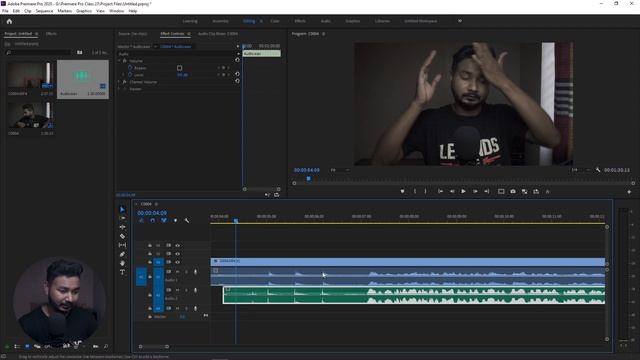Select the Hand tool

coord(122,263)
